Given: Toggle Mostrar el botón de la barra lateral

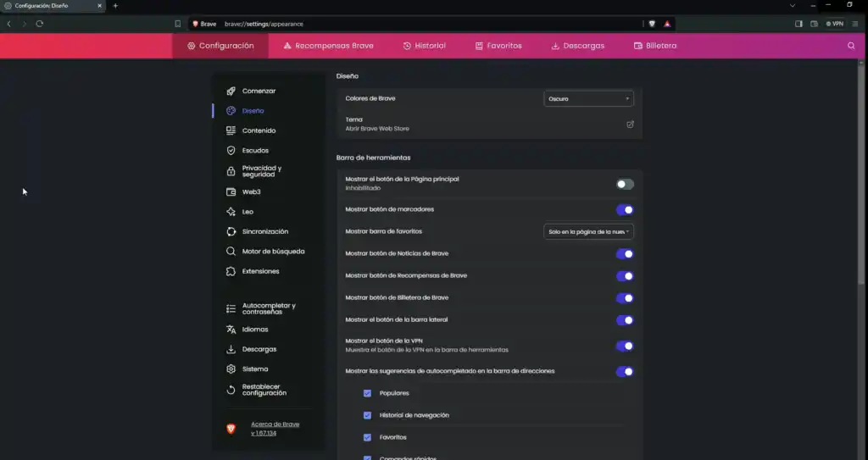Looking at the screenshot, I should click(625, 320).
